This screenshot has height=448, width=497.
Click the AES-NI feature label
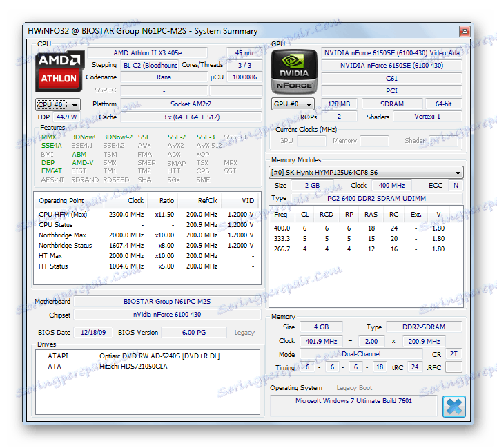[x=52, y=179]
